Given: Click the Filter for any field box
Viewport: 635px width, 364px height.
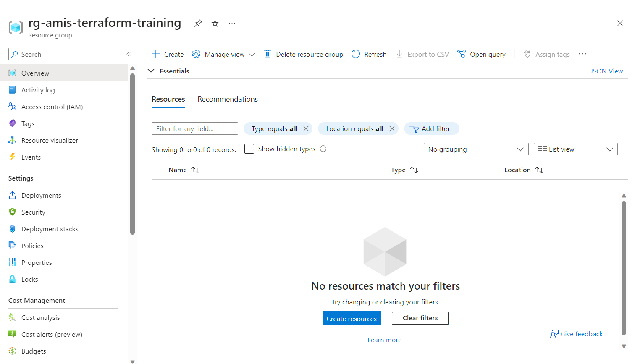Looking at the screenshot, I should click(x=194, y=128).
